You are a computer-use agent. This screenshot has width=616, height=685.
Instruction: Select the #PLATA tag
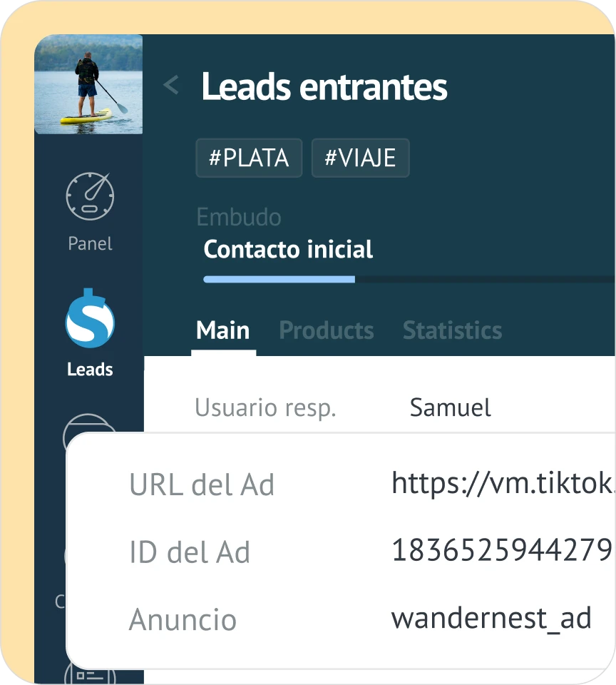[249, 158]
